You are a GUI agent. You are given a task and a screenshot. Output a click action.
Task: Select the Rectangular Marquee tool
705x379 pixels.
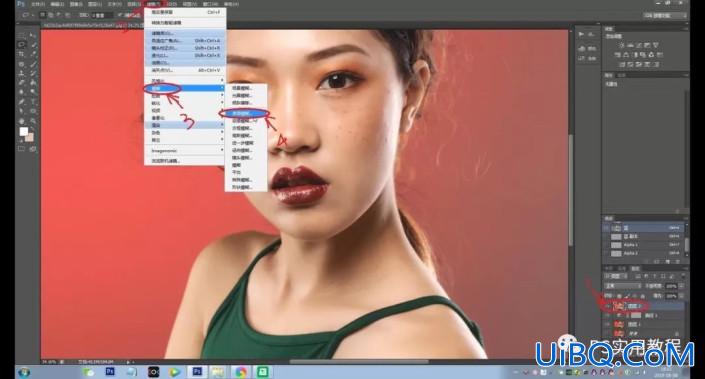pyautogui.click(x=21, y=35)
